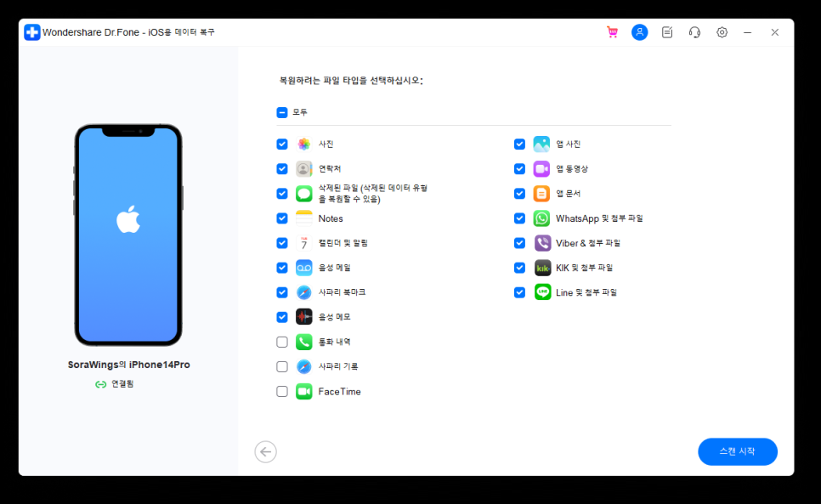Image resolution: width=821 pixels, height=504 pixels.
Task: Click the App Photos picture icon
Action: [x=541, y=144]
